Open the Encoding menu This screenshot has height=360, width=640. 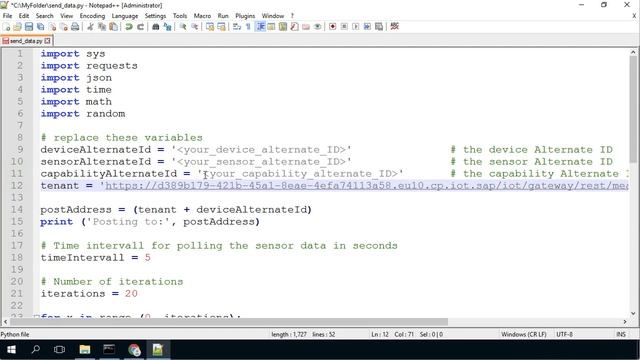click(92, 16)
